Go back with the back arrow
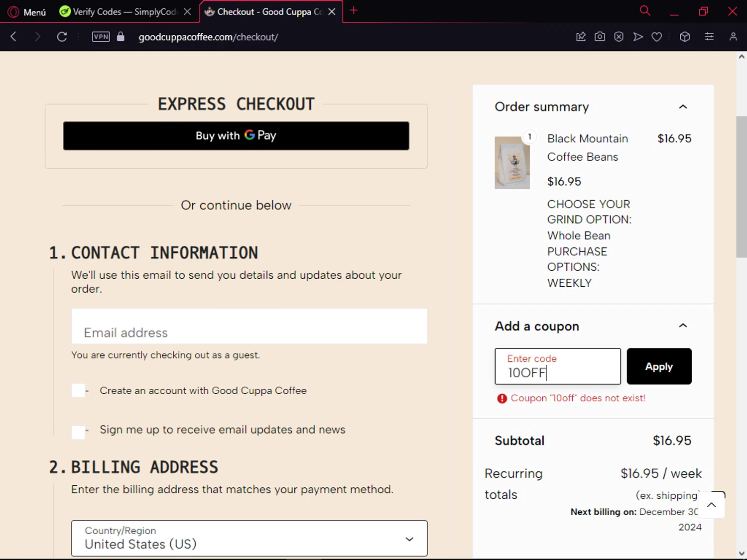This screenshot has height=560, width=747. click(13, 36)
